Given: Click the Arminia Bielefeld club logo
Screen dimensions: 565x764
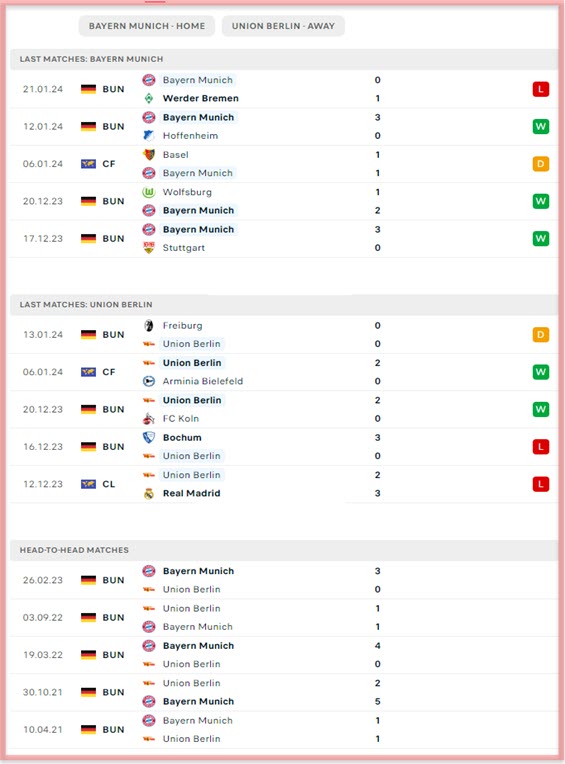Looking at the screenshot, I should tap(149, 382).
